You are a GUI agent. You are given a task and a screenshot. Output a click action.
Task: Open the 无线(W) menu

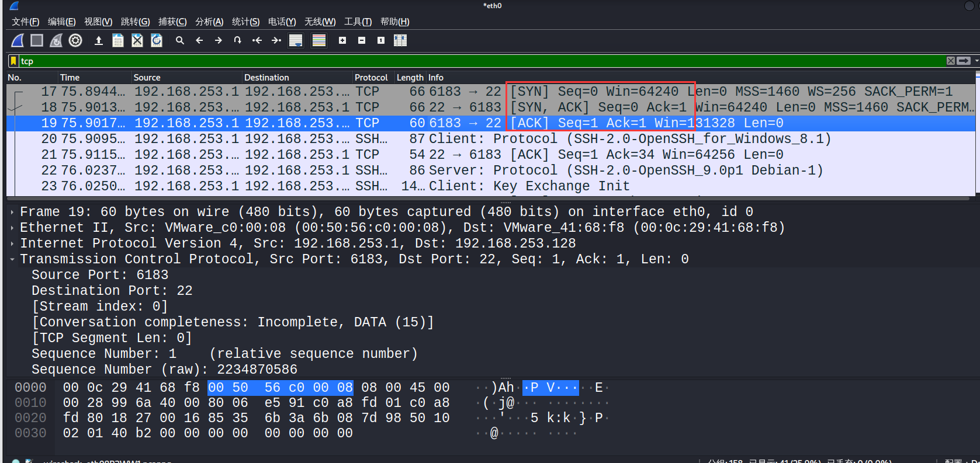(x=320, y=22)
